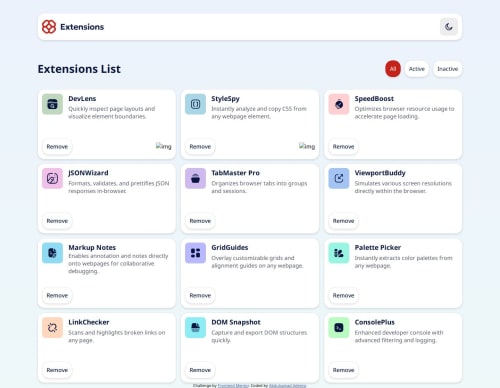Remove the Markup Notes extension
This screenshot has height=388, width=500.
click(x=57, y=296)
